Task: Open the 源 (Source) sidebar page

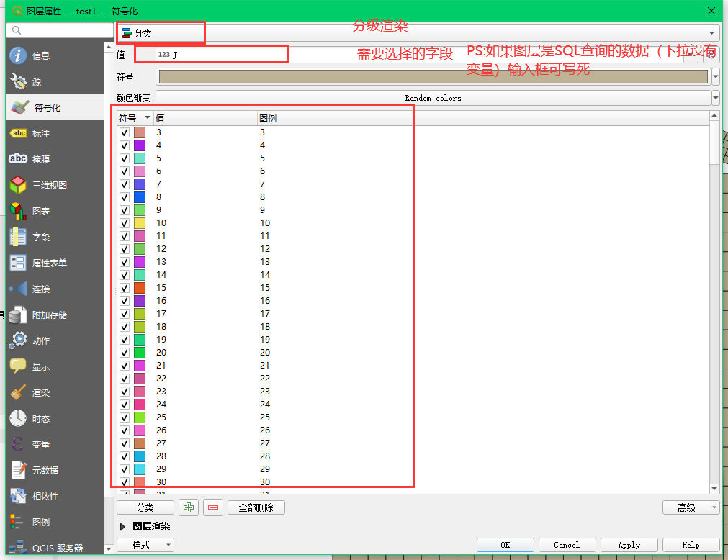Action: [x=36, y=82]
